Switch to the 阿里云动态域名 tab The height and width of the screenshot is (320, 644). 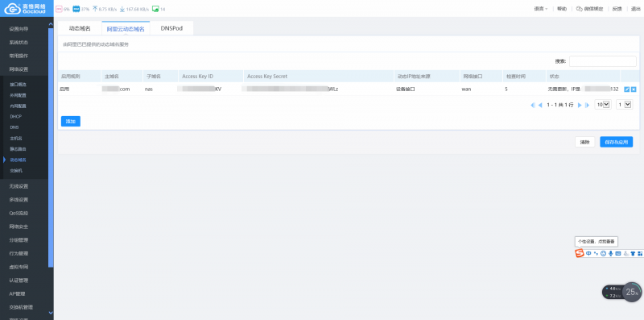126,29
